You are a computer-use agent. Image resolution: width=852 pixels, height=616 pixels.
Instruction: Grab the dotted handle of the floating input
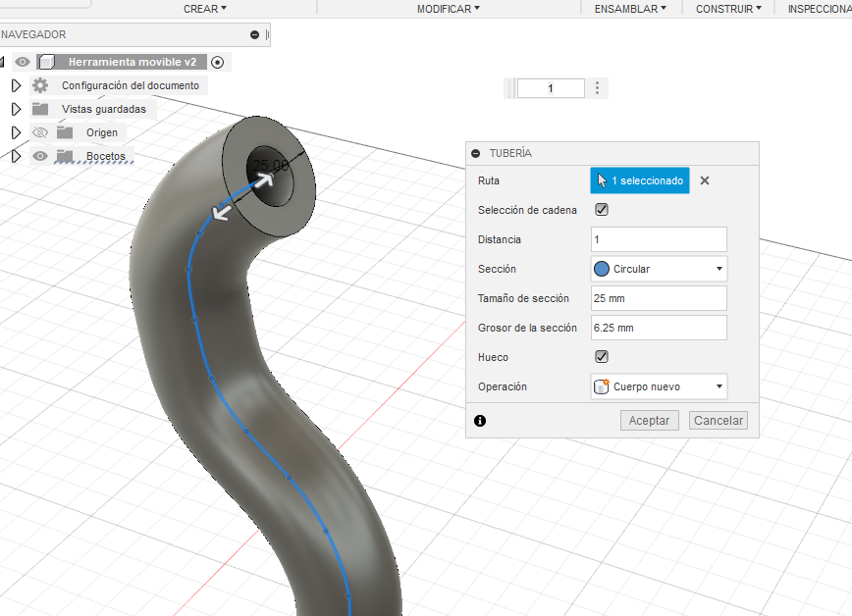510,88
